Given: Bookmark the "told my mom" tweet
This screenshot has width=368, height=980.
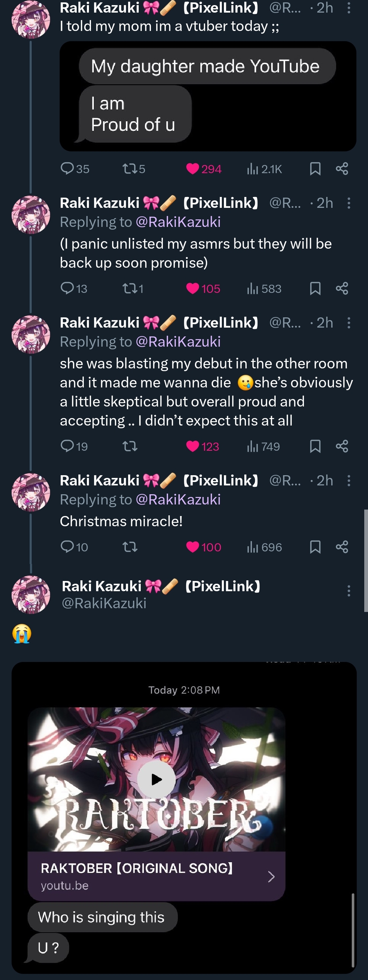Looking at the screenshot, I should tap(315, 168).
